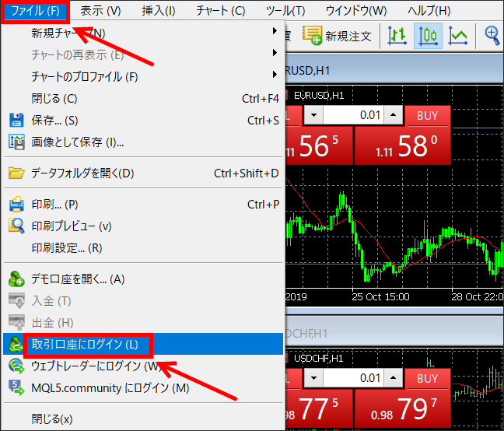Open EURUSD lot size dropdown arrow

click(x=313, y=116)
